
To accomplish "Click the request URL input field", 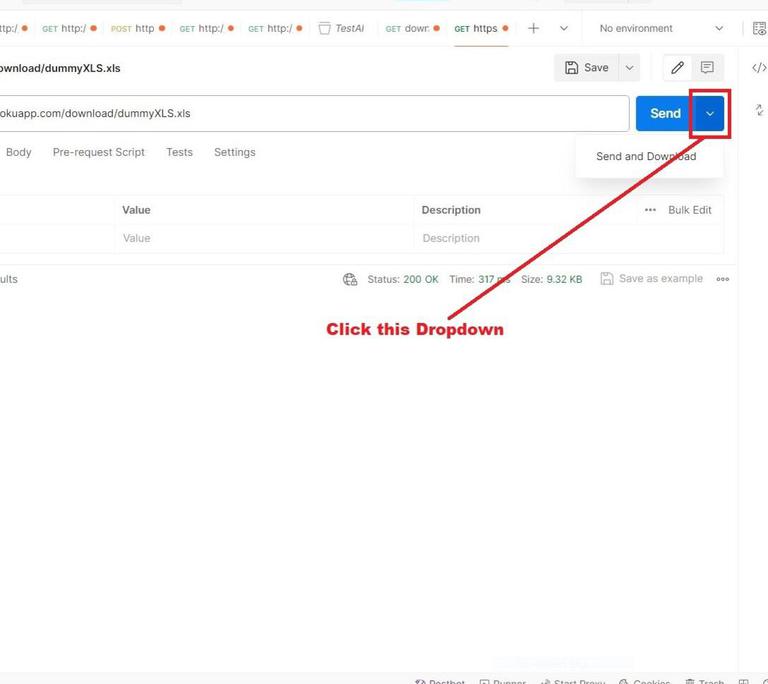I will [x=314, y=114].
